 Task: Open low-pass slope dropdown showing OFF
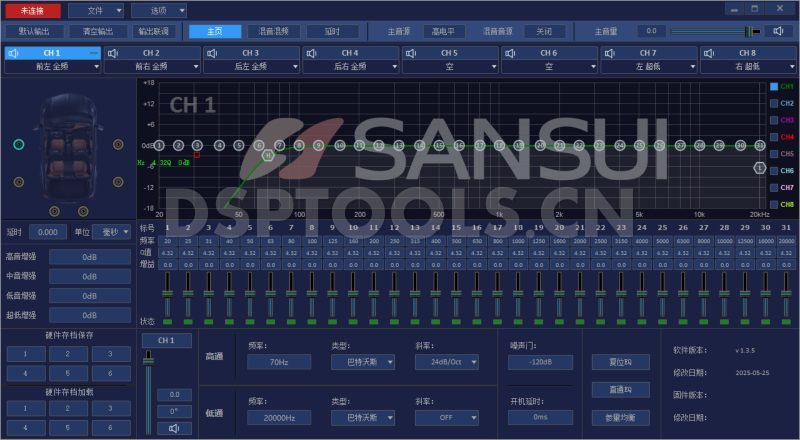(x=447, y=418)
